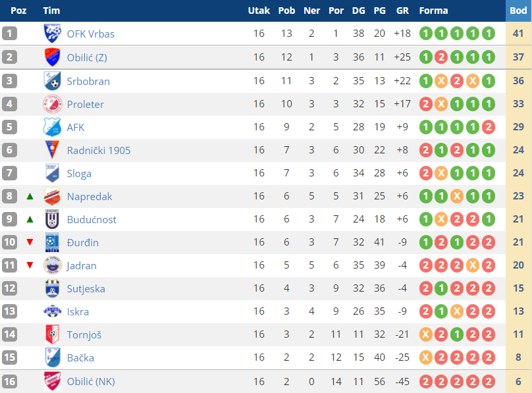The width and height of the screenshot is (532, 393).
Task: Click the red down arrow beside Jadran
Action: [x=30, y=265]
